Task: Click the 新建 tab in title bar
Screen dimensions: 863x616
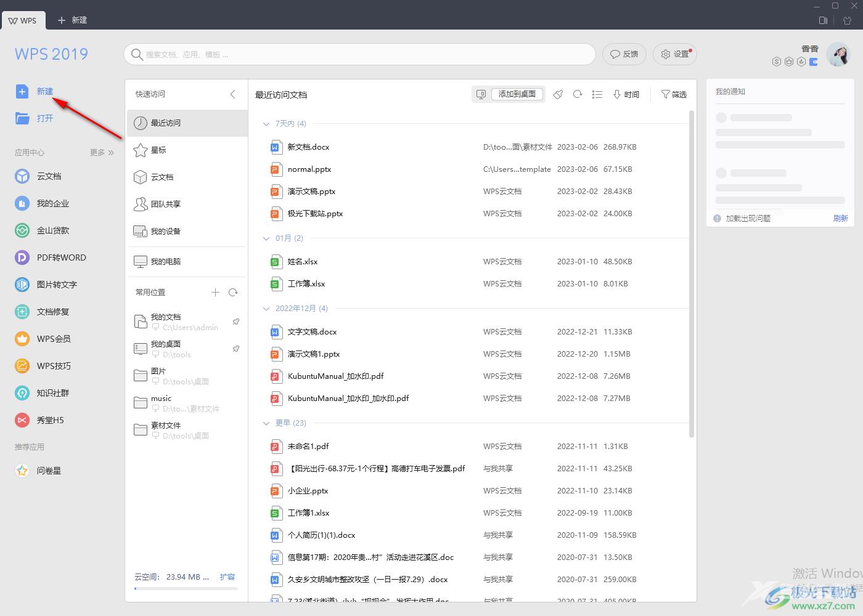Action: 72,20
